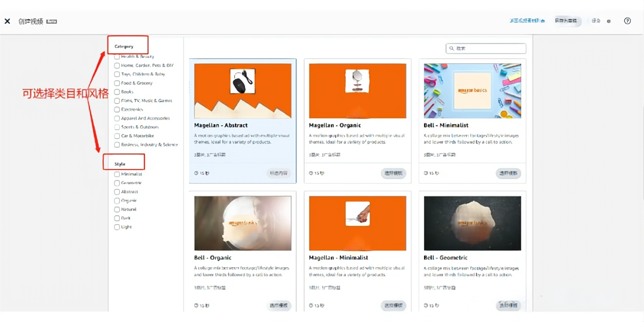
Task: Click the Style section header
Action: (120, 163)
